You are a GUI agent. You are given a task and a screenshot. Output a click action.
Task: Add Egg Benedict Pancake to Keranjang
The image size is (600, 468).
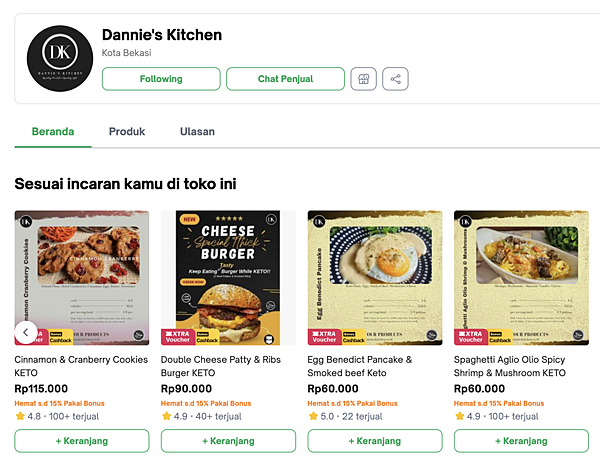(374, 441)
